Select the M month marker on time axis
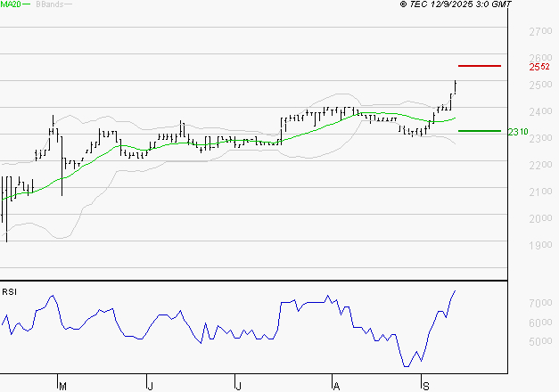The image size is (559, 392). click(x=62, y=386)
